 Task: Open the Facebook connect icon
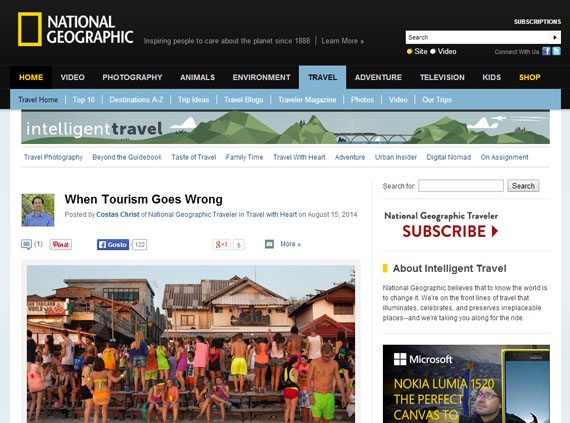click(x=546, y=51)
